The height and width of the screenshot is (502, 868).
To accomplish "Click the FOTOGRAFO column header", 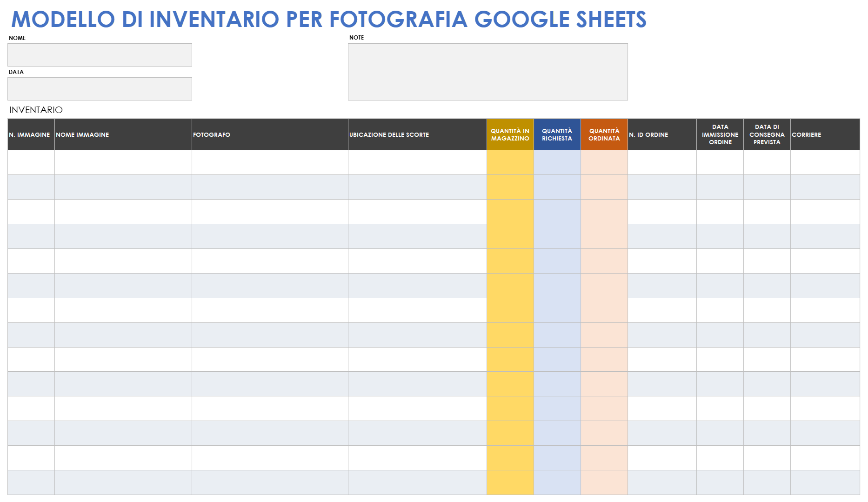I will tap(270, 134).
